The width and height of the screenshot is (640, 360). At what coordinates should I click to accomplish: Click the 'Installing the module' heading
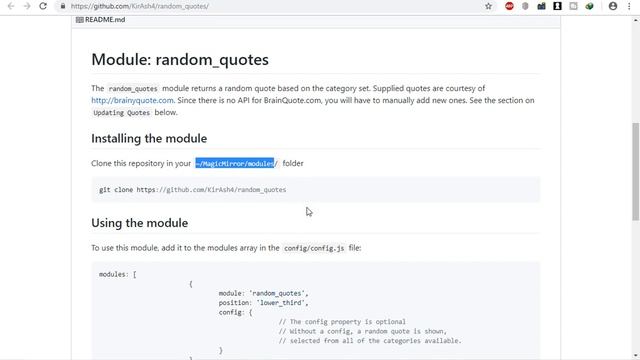pyautogui.click(x=149, y=138)
